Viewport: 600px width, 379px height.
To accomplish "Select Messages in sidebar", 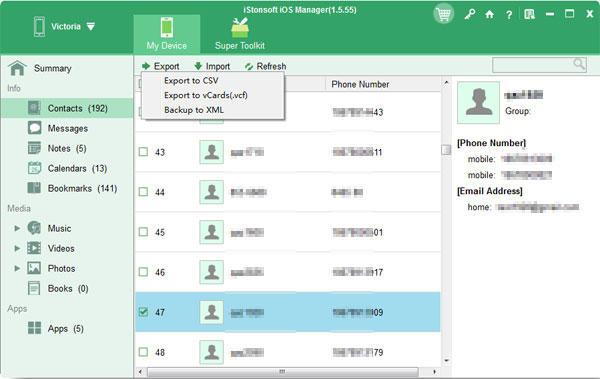I will tap(67, 128).
